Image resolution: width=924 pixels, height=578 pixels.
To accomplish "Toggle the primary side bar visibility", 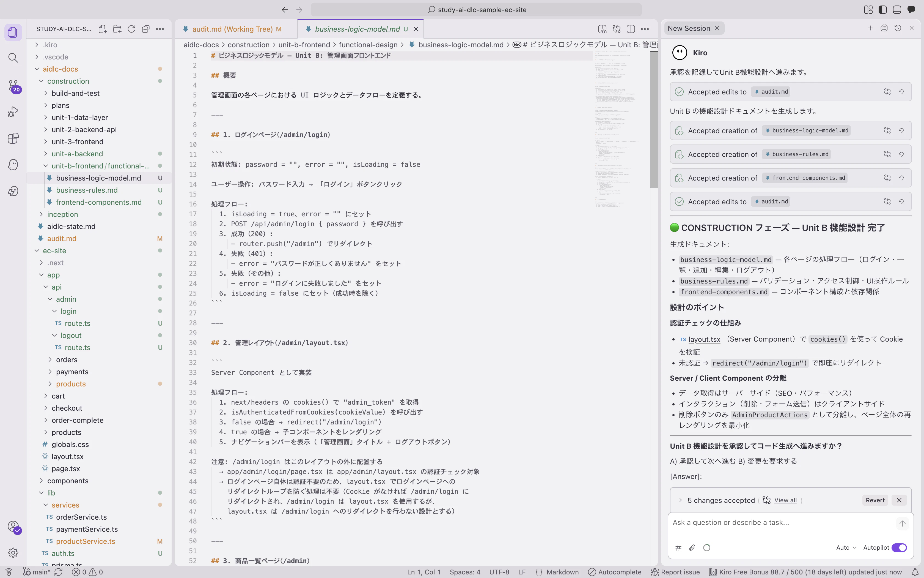I will [x=883, y=10].
